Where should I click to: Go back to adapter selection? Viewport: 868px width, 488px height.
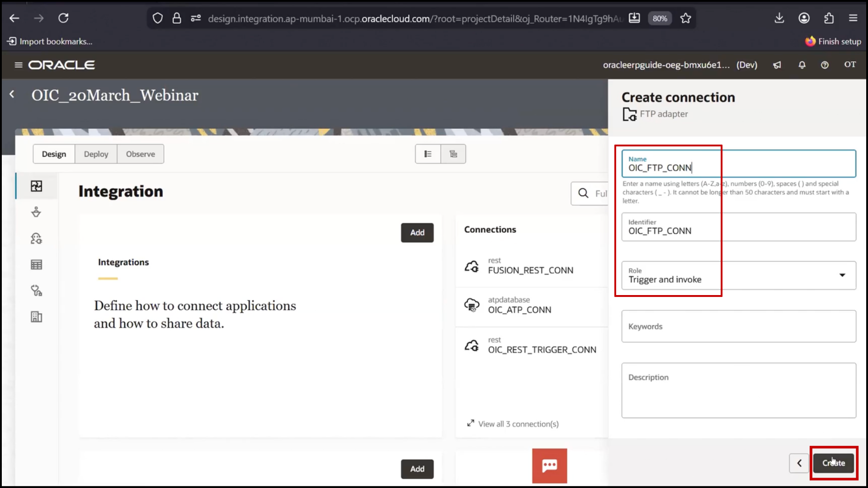[799, 463]
